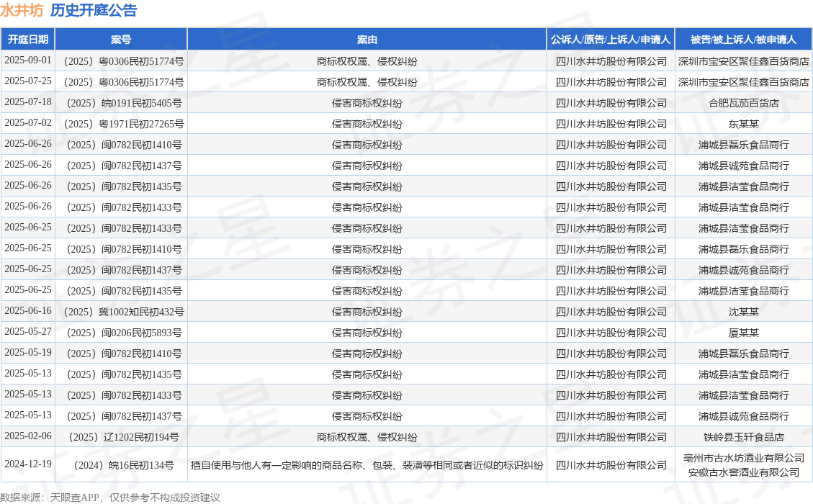Click case 闽0782民初1435号 in 2025-06-26 row
Screen dimensions: 813x504
(x=124, y=186)
